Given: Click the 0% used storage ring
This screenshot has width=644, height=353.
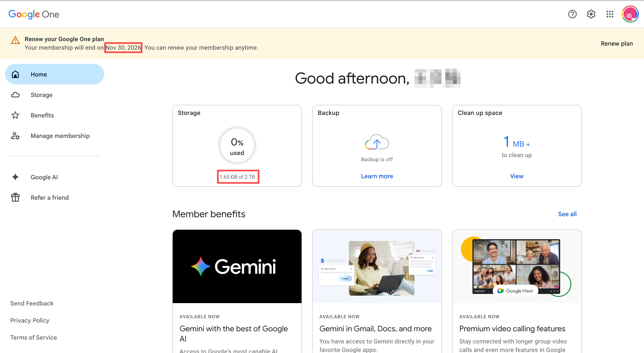Looking at the screenshot, I should click(x=237, y=145).
